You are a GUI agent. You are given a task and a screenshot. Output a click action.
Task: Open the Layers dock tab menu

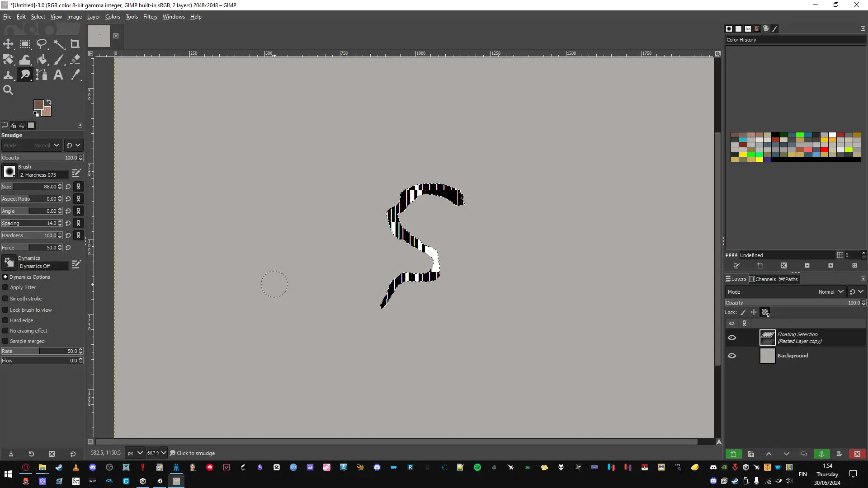pos(863,279)
